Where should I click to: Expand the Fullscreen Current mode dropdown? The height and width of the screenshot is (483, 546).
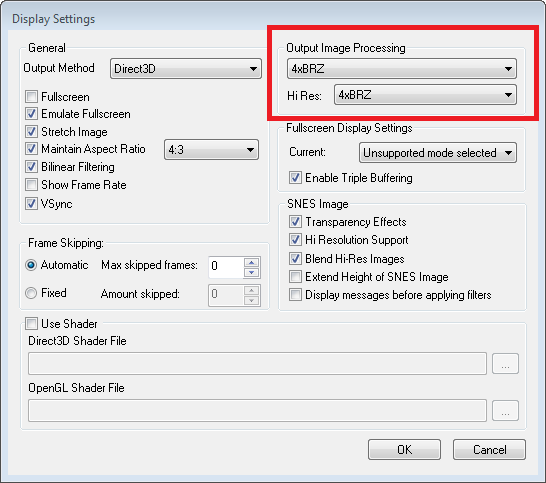[438, 153]
